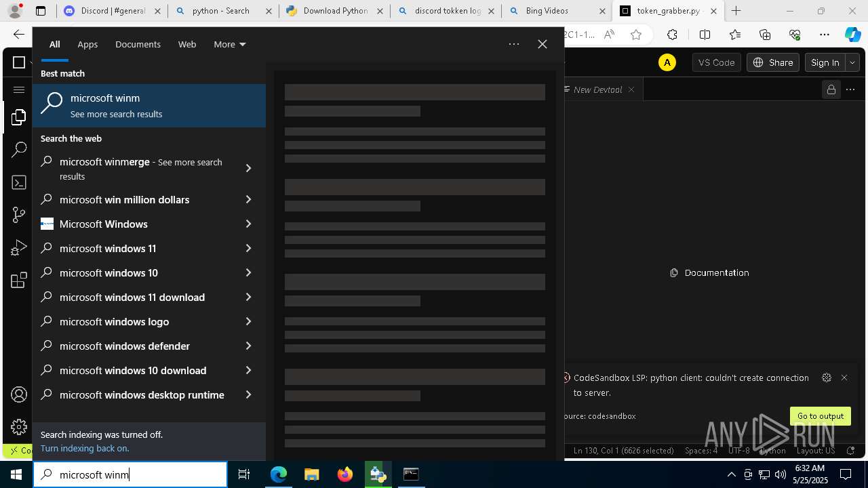Switch to Bing Videos browser tab
Viewport: 868px width, 488px height.
[x=556, y=11]
